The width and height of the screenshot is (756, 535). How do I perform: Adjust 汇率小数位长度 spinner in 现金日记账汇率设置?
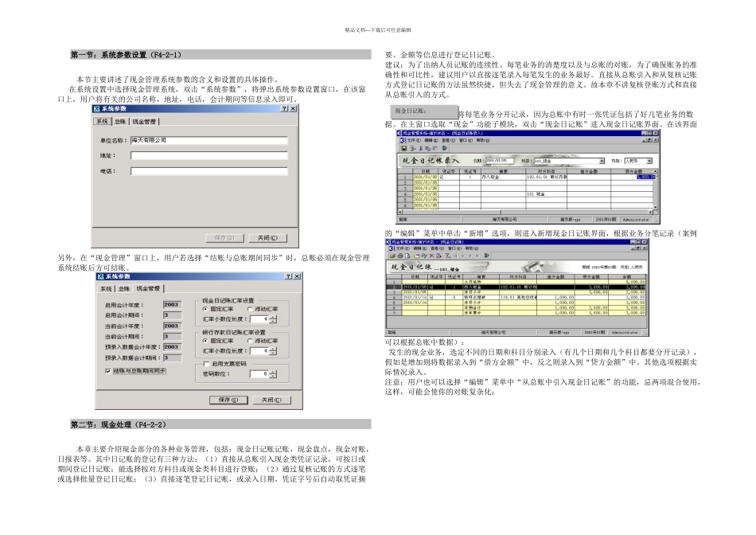tap(274, 319)
